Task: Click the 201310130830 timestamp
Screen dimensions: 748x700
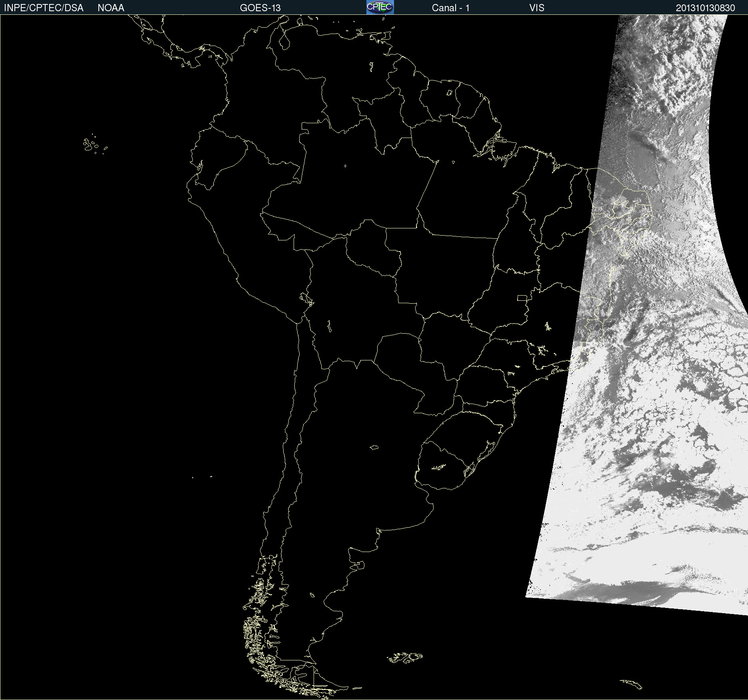Action: pyautogui.click(x=705, y=8)
